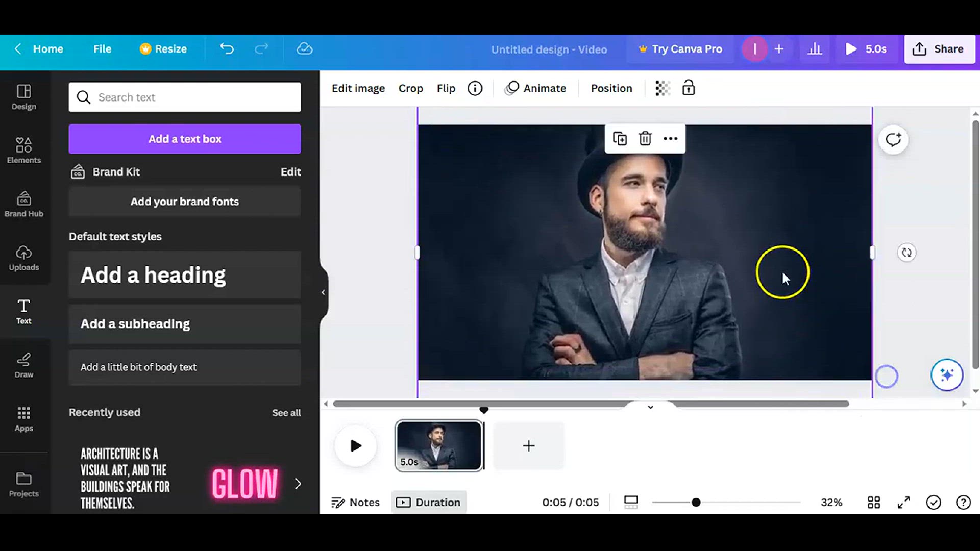Add a little bit of body text
980x551 pixels.
[x=185, y=367]
